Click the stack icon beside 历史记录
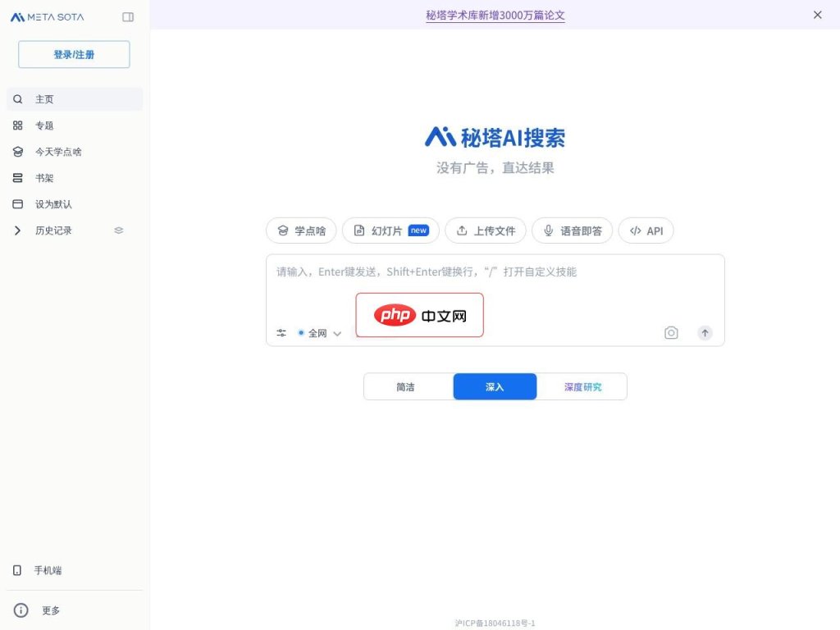The image size is (840, 630). click(x=119, y=231)
